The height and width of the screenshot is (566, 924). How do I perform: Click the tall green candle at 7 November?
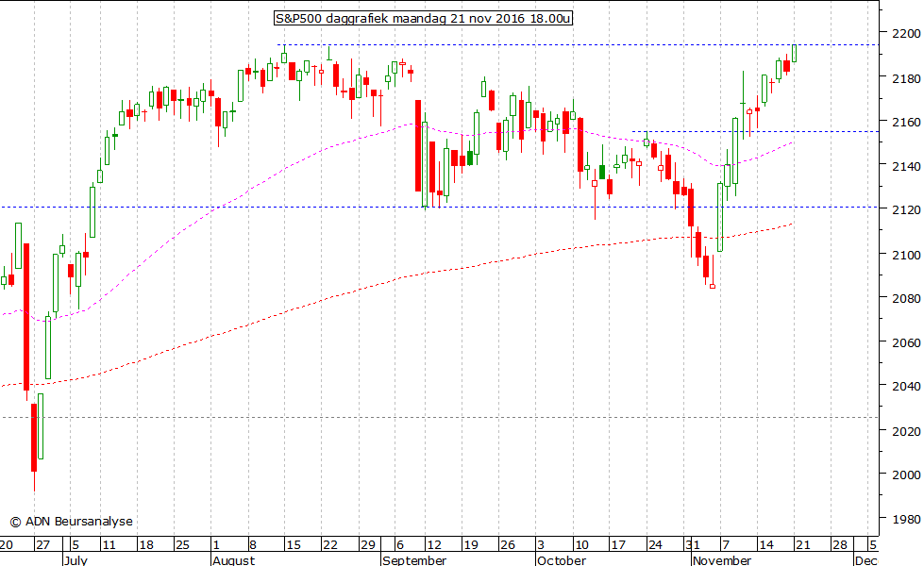(720, 217)
